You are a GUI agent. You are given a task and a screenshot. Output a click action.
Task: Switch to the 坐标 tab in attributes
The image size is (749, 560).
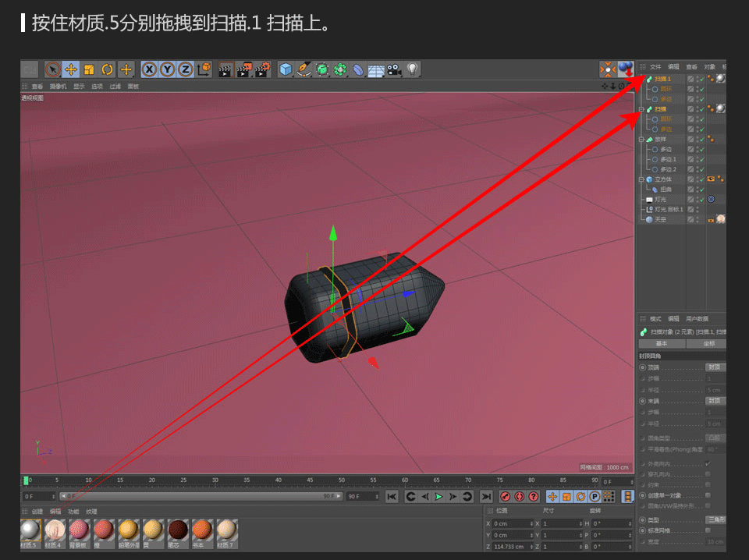coord(710,344)
